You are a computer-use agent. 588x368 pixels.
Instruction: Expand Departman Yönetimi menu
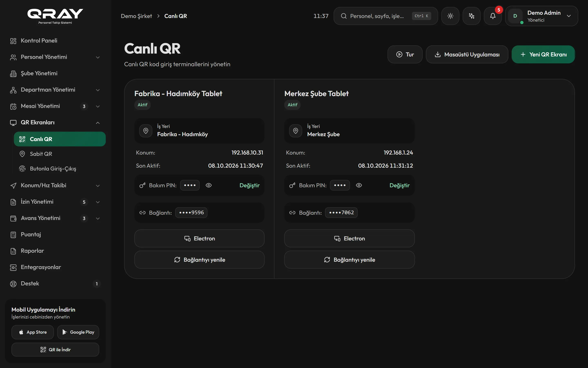click(98, 90)
